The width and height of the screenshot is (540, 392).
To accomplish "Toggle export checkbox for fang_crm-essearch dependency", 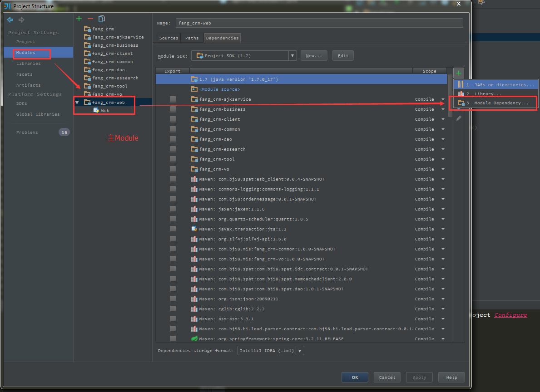I will (x=173, y=149).
